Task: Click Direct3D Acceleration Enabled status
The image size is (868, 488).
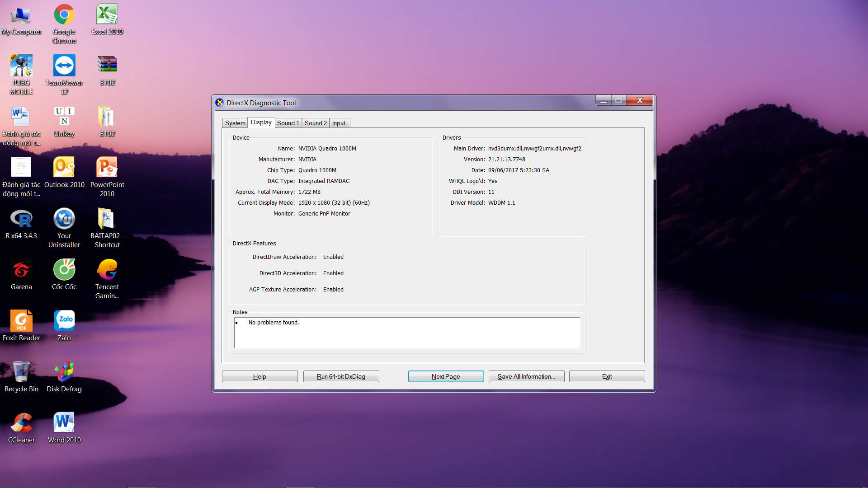Action: pyautogui.click(x=333, y=273)
